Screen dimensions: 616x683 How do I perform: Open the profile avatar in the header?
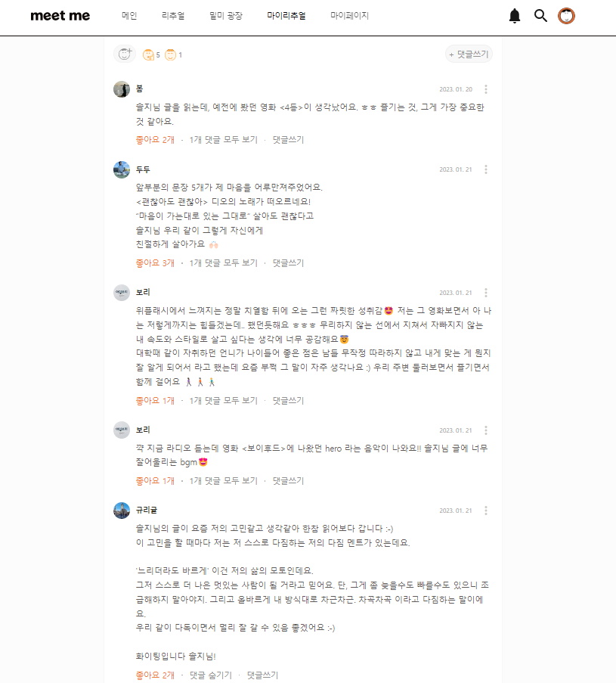pos(566,16)
